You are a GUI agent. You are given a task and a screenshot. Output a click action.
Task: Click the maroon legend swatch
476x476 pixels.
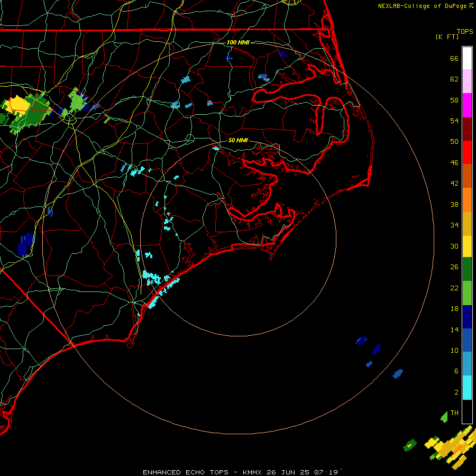point(467,129)
